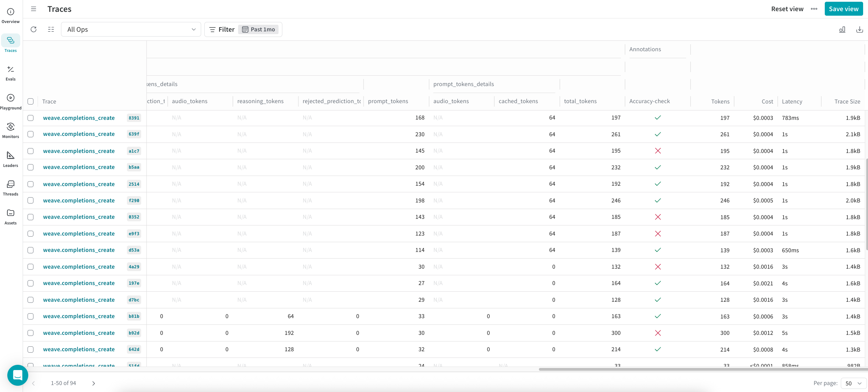Sort by the Tokens column header
This screenshot has height=392, width=868.
(x=720, y=101)
